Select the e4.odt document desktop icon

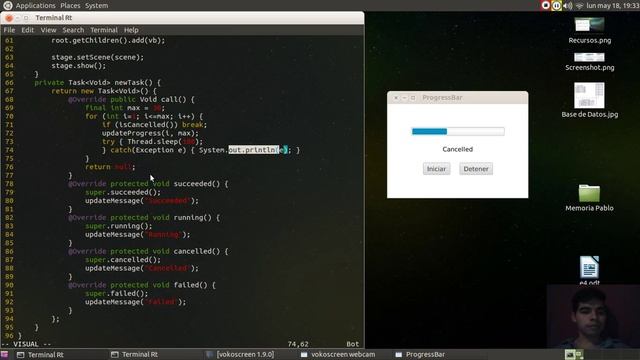tap(589, 270)
